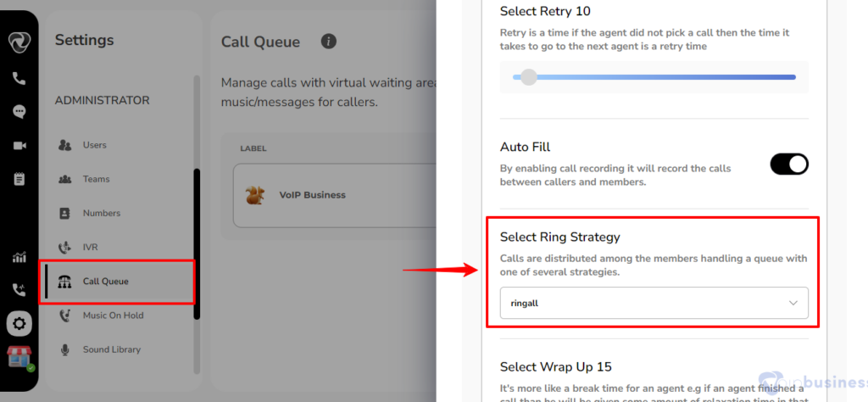Click the settings gear icon
Viewport: 868px width, 402px height.
19,323
